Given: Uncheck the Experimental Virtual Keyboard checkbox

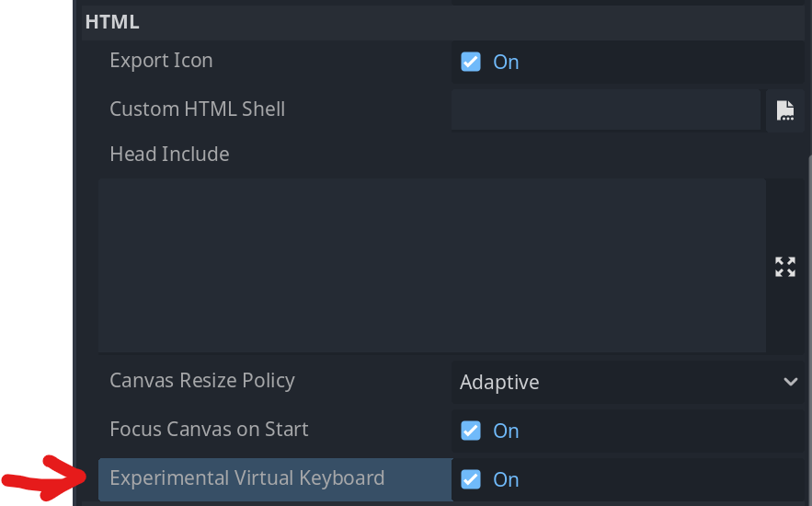Looking at the screenshot, I should pos(471,479).
